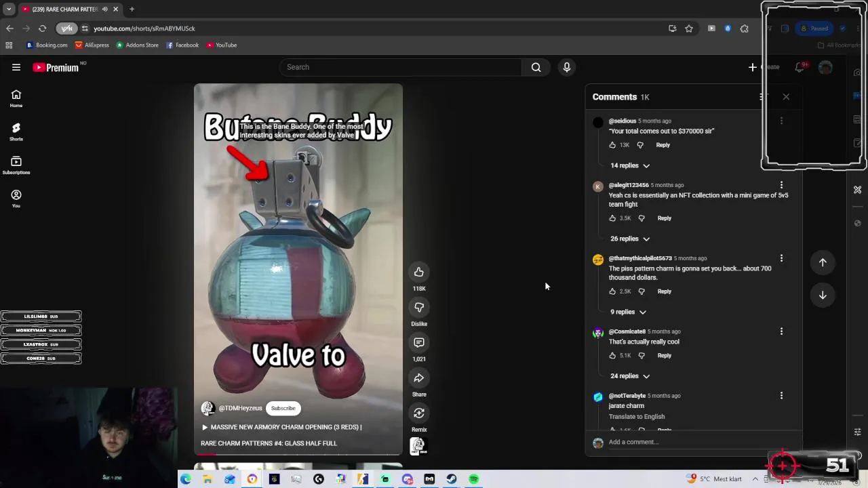
Task: Go to previous Short with up arrow
Action: point(823,262)
